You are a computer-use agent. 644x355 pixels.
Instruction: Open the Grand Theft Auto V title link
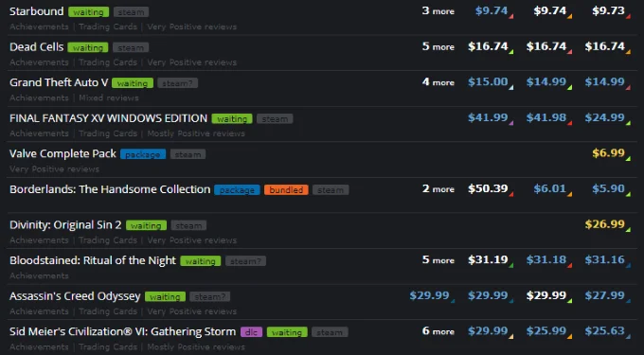(59, 82)
